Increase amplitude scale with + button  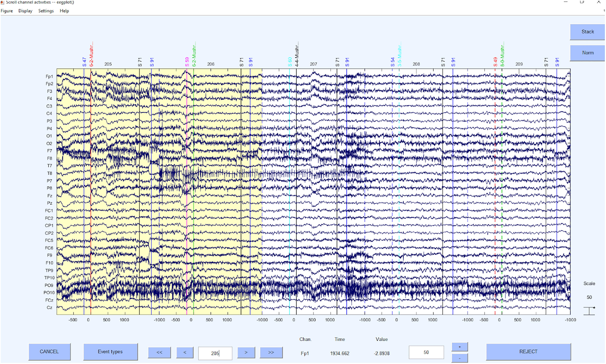(460, 347)
